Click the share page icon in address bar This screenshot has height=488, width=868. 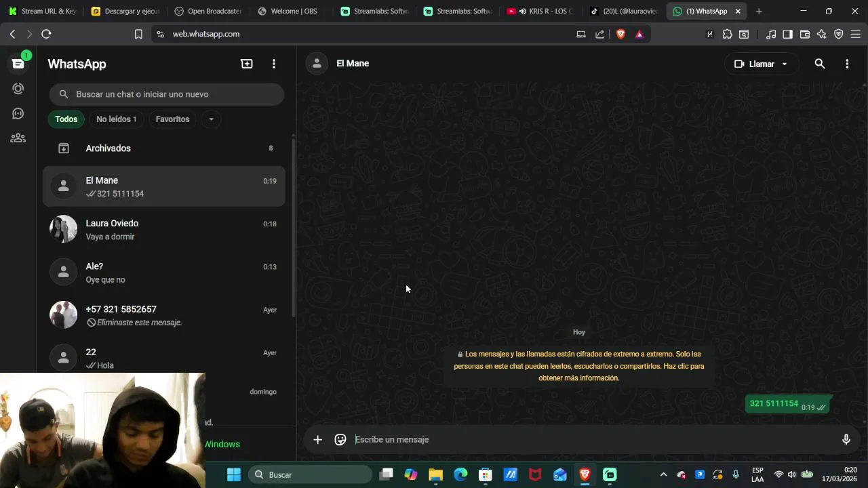click(599, 34)
